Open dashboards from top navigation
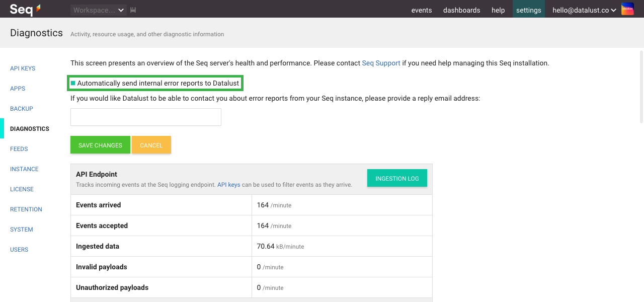The height and width of the screenshot is (302, 644). (462, 10)
